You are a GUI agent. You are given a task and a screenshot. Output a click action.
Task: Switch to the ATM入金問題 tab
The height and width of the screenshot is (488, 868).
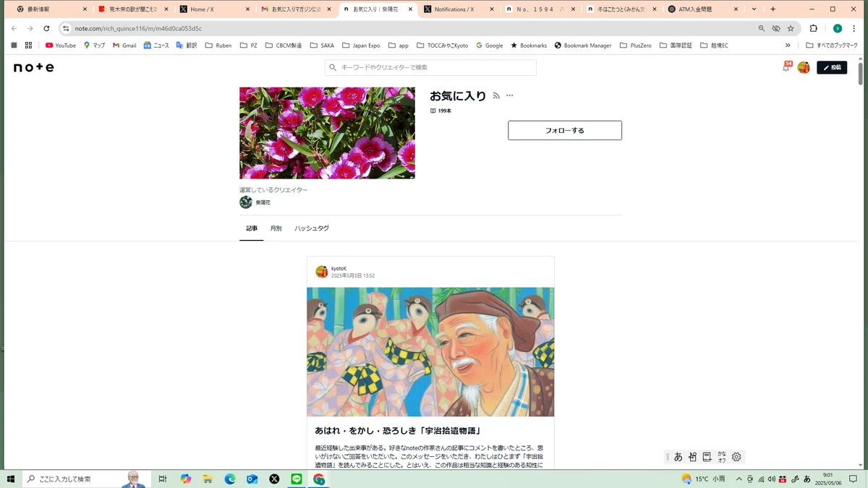point(703,9)
